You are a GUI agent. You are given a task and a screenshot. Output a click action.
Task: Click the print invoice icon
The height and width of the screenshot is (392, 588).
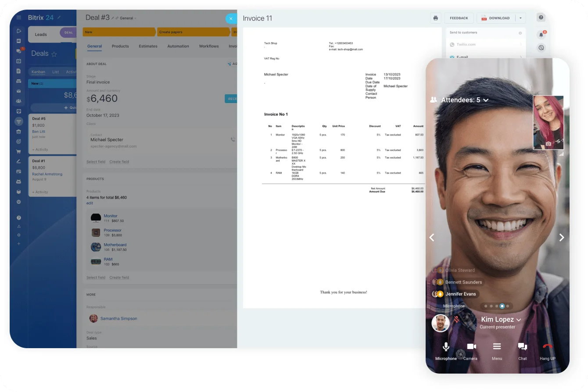[435, 18]
